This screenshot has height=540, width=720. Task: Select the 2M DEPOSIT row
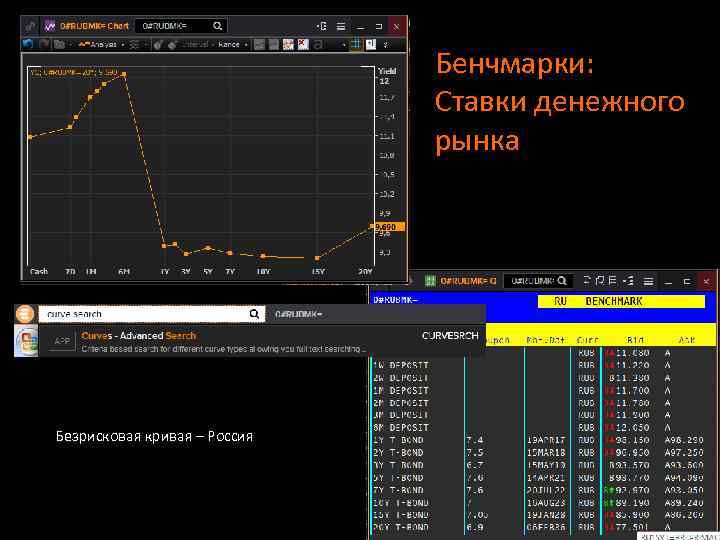[x=543, y=403]
